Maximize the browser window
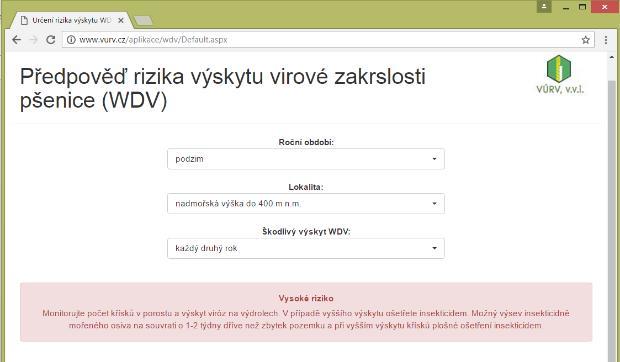 (x=582, y=7)
